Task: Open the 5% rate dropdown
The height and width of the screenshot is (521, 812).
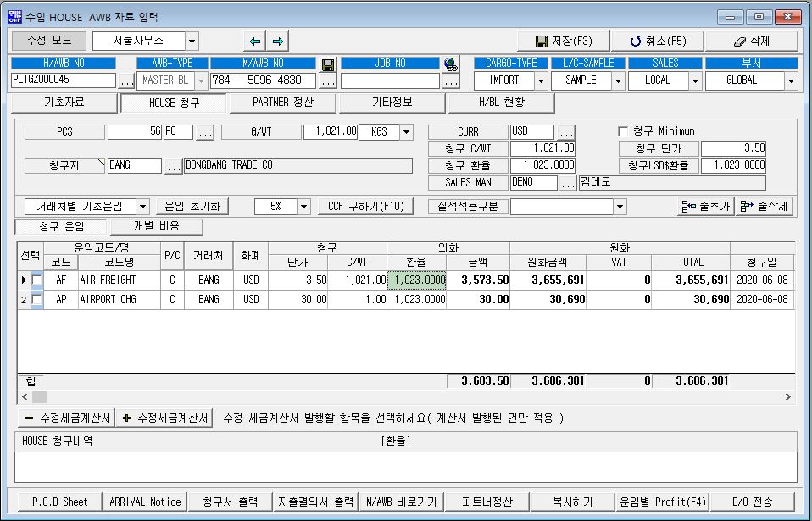Action: point(303,207)
